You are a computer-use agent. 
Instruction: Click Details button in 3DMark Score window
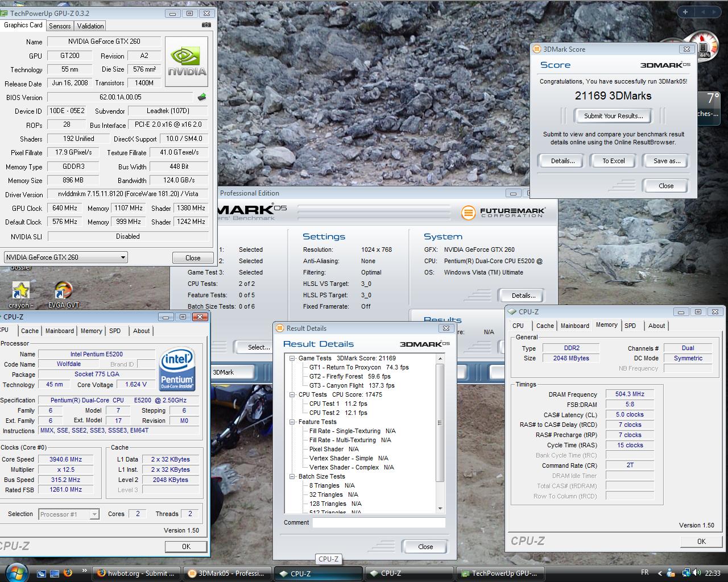click(562, 161)
